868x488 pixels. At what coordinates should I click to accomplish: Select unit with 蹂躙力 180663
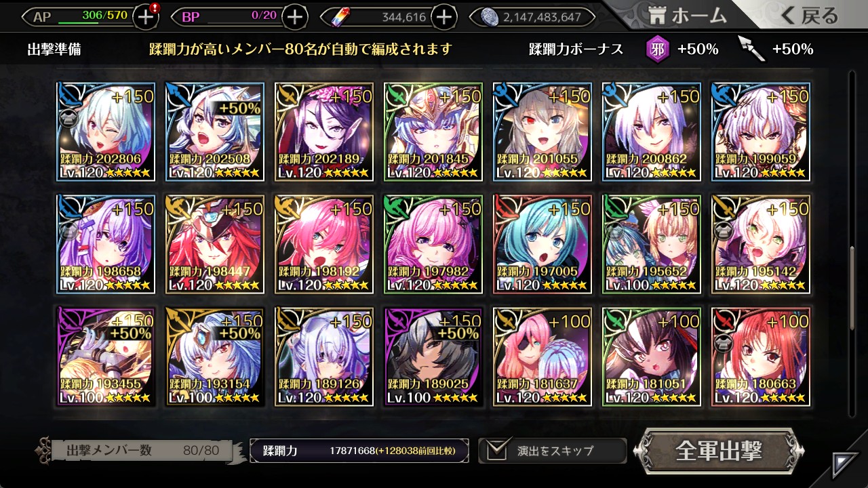coord(760,357)
